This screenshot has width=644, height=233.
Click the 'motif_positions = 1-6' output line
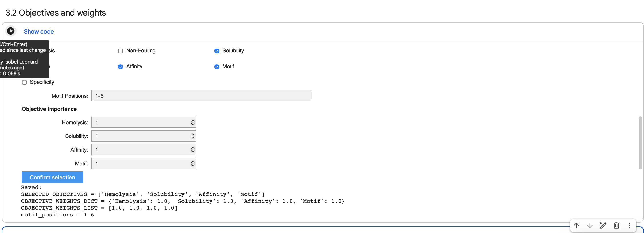[x=58, y=215]
